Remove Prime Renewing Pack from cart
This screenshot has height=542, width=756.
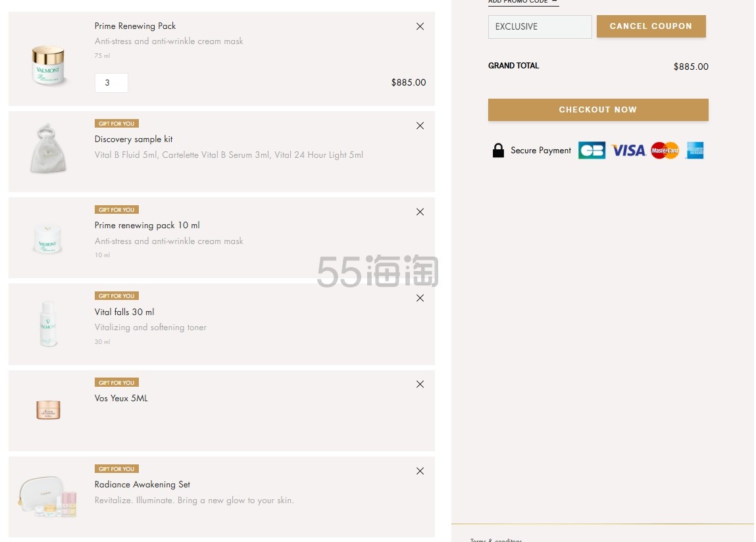420,26
